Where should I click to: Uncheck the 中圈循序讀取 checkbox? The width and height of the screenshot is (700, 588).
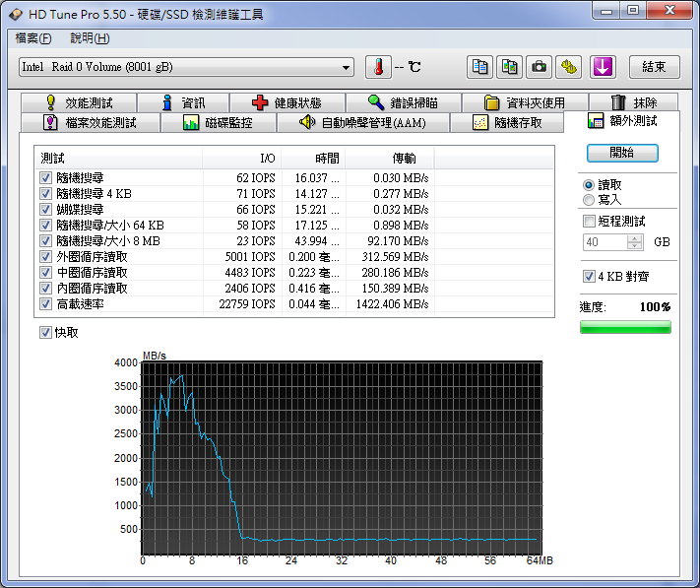[45, 273]
